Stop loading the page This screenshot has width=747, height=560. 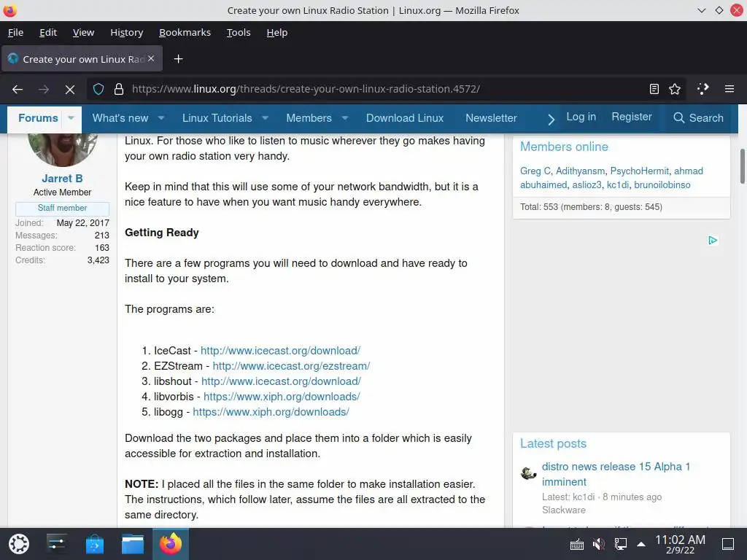(x=70, y=89)
